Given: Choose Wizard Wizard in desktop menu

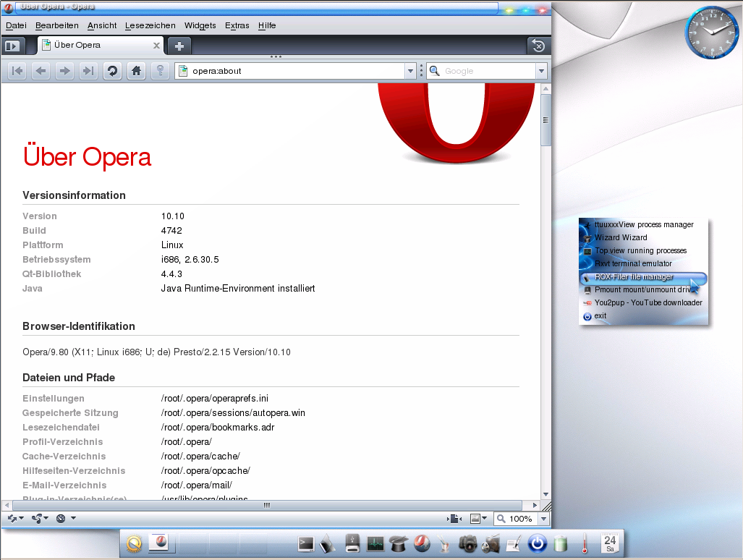Looking at the screenshot, I should [643, 237].
